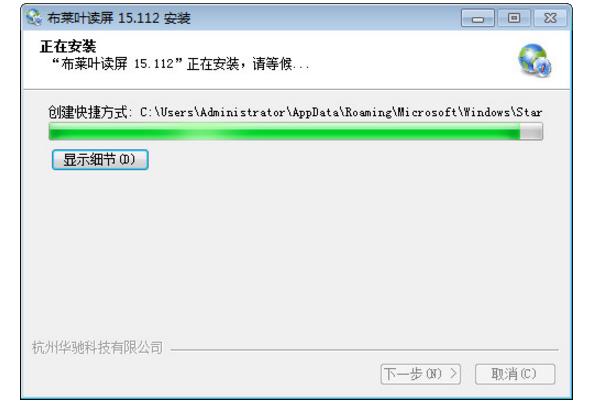Click the "正在安装，请等候..." subtitle text
Viewport: 603px width, 401px height.
click(180, 64)
